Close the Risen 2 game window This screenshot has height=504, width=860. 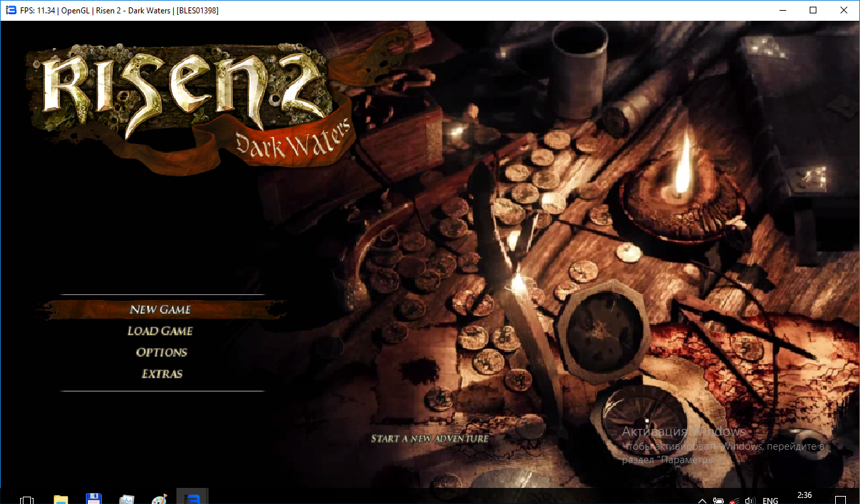tap(844, 10)
